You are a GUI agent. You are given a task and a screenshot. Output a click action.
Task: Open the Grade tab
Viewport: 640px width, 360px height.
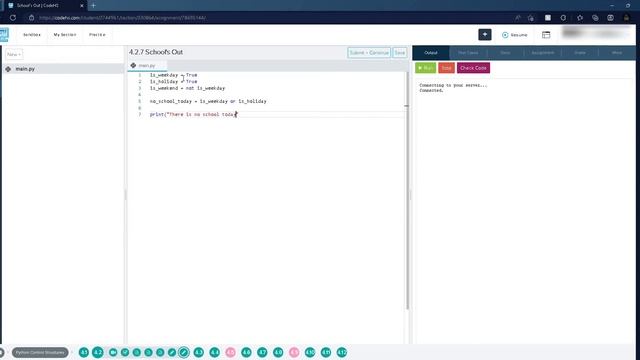coord(580,53)
